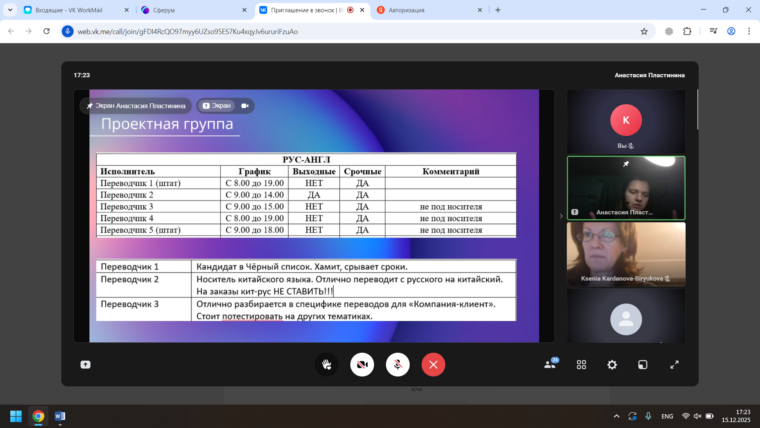Collapse participants sidebar with arrow
The image size is (760, 428).
pyautogui.click(x=560, y=215)
